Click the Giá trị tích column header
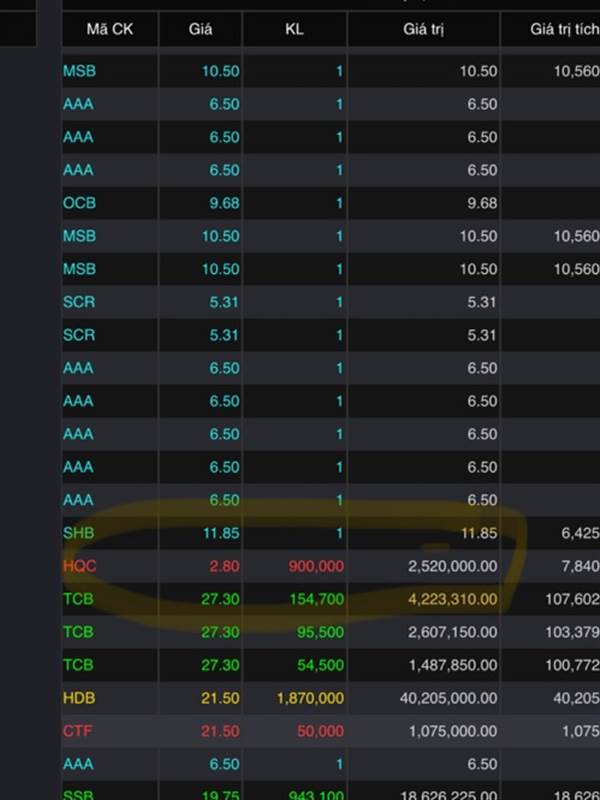The image size is (600, 800). pyautogui.click(x=565, y=29)
